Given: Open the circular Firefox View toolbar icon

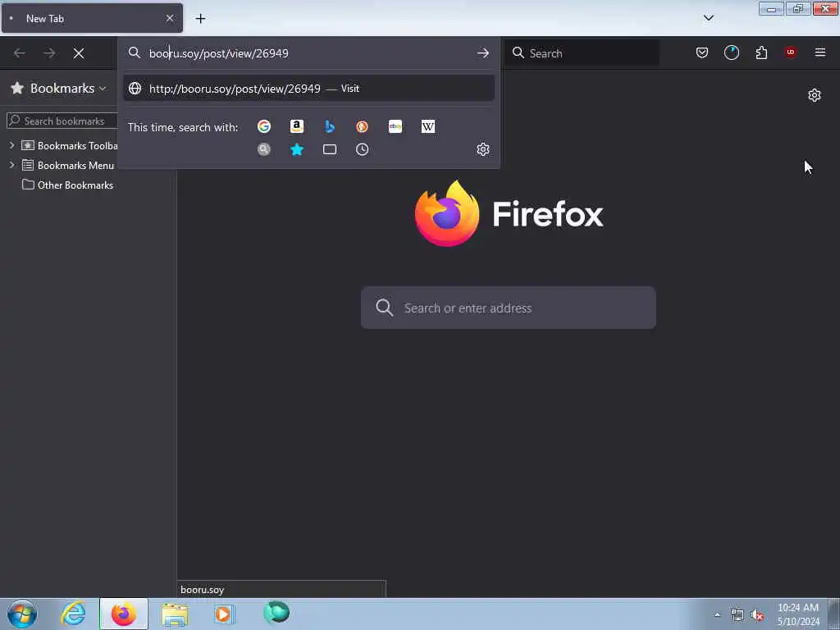Looking at the screenshot, I should [731, 52].
